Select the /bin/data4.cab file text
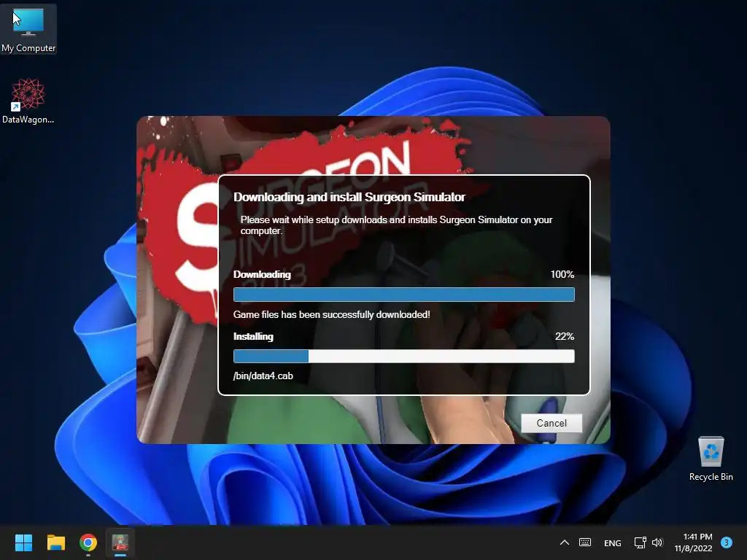Viewport: 747px width, 560px height. (263, 376)
